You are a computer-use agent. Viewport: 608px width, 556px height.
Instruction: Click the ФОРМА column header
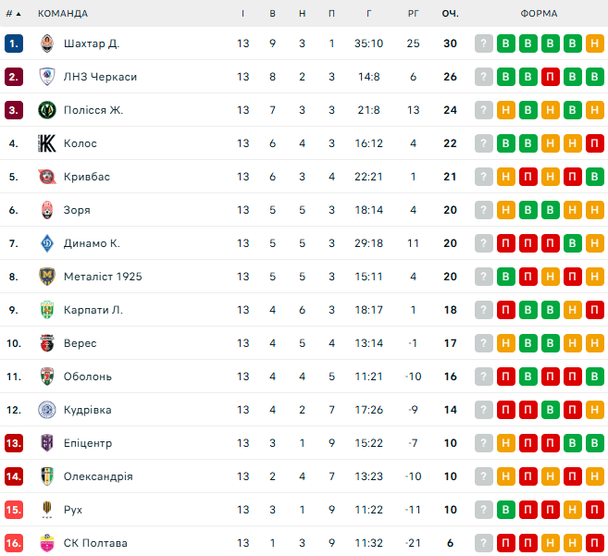[540, 13]
